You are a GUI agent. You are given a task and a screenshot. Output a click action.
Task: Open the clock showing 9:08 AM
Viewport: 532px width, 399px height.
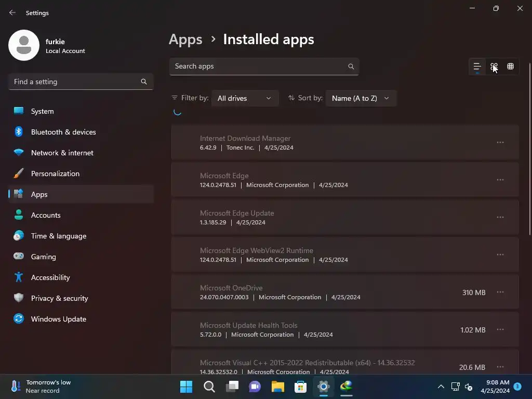coord(495,387)
